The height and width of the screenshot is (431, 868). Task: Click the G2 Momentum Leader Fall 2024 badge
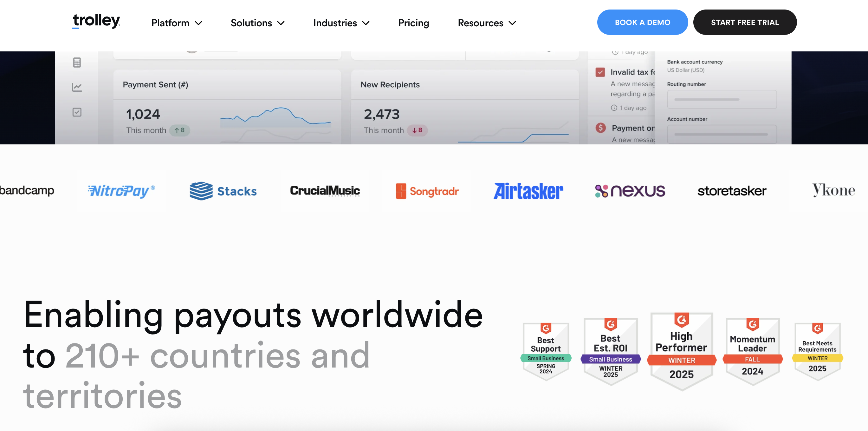click(752, 351)
